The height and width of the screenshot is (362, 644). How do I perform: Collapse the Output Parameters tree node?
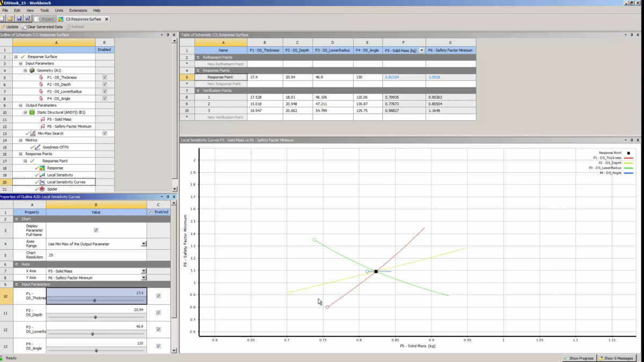[x=20, y=105]
